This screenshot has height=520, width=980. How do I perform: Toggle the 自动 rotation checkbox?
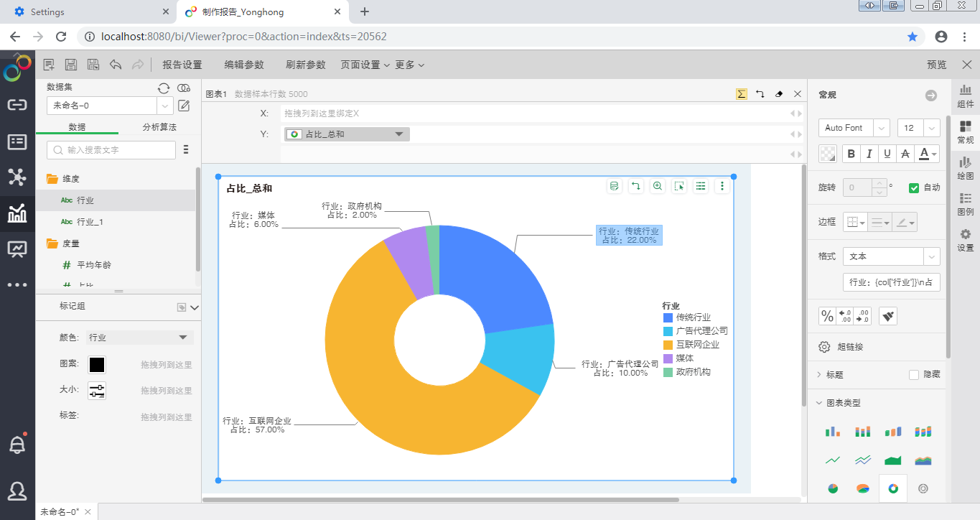(914, 188)
